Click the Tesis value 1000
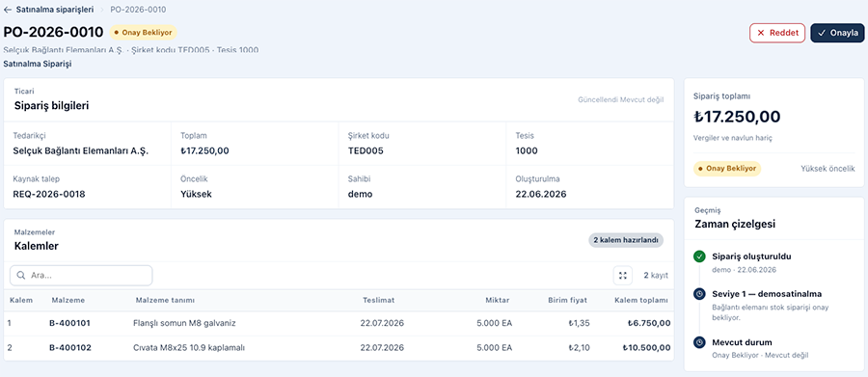The height and width of the screenshot is (377, 868). coord(527,150)
